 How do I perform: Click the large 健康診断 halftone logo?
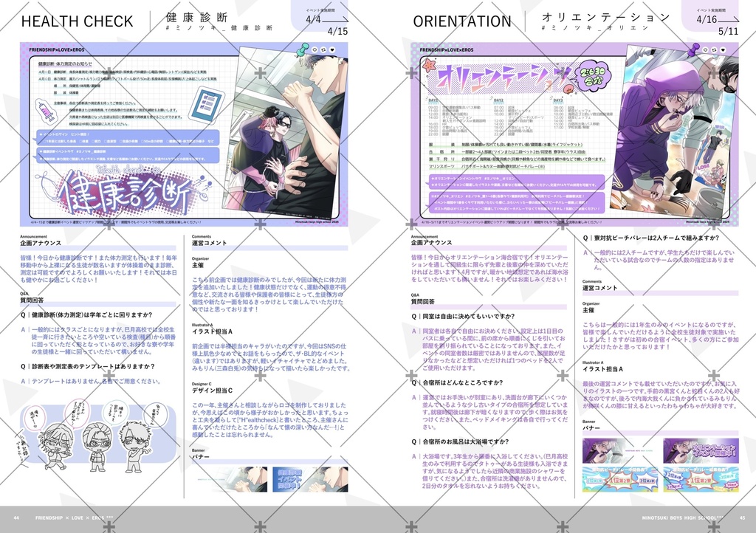point(126,193)
